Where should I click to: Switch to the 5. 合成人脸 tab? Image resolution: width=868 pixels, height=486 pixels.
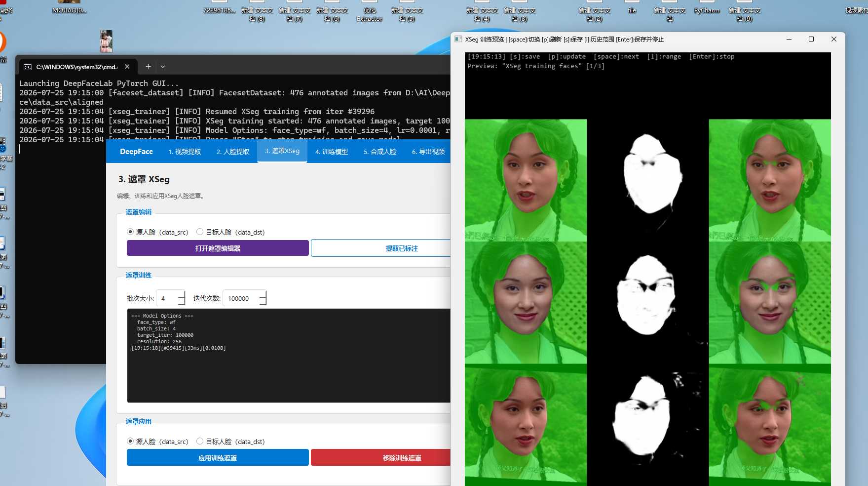coord(380,152)
